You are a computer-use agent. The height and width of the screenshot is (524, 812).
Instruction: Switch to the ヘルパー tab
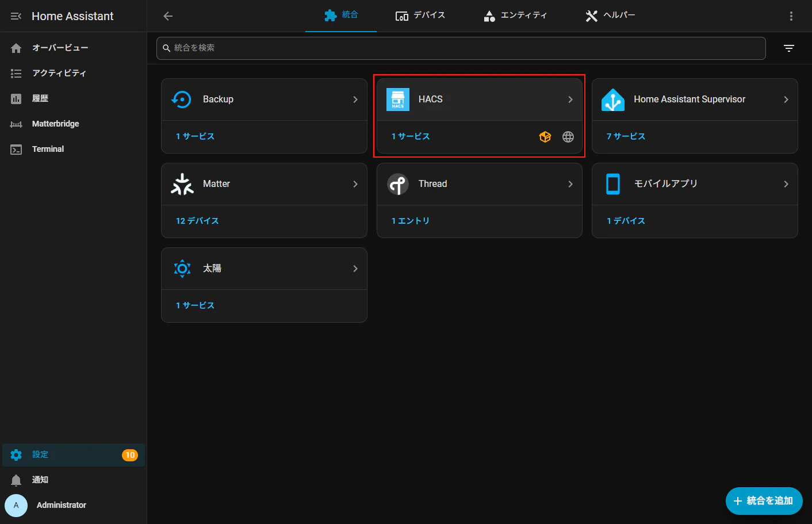[610, 16]
